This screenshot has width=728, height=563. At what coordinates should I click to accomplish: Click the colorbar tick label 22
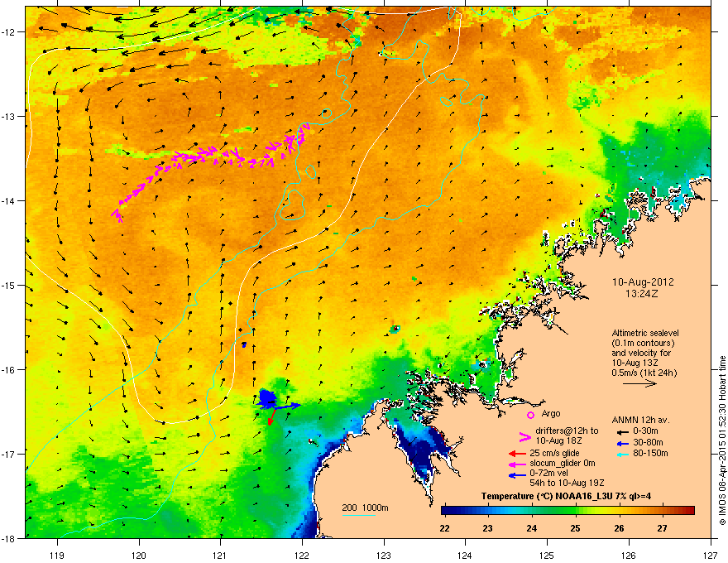click(x=444, y=528)
